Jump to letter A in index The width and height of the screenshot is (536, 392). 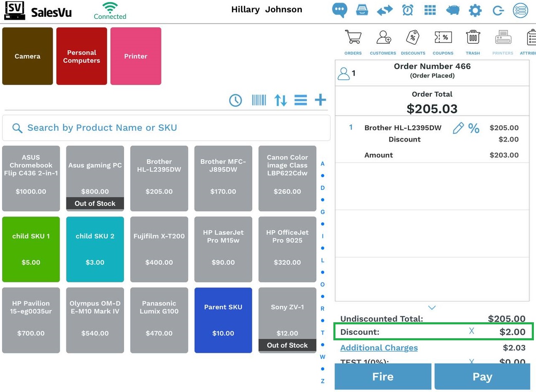coord(322,164)
